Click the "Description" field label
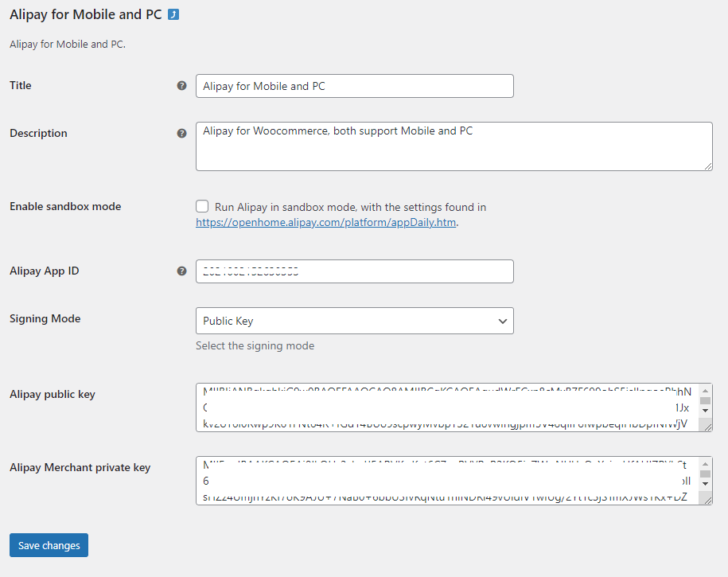Screen dimensions: 728x577 click(38, 134)
